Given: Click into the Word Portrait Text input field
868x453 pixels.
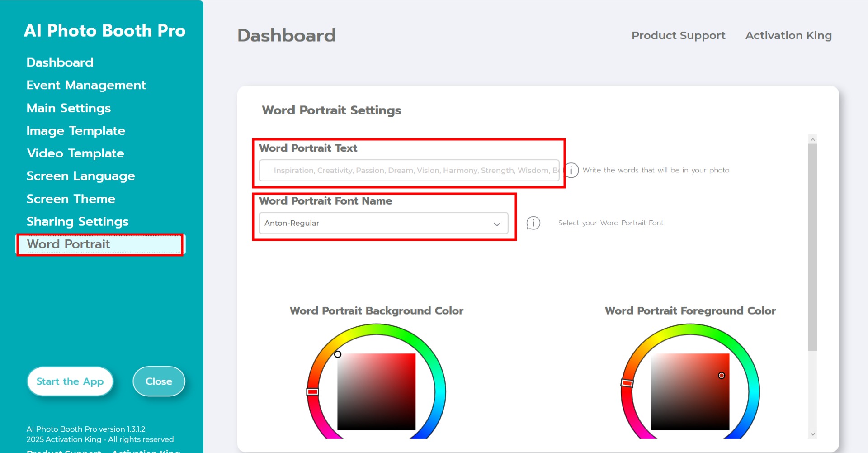Looking at the screenshot, I should pyautogui.click(x=409, y=170).
